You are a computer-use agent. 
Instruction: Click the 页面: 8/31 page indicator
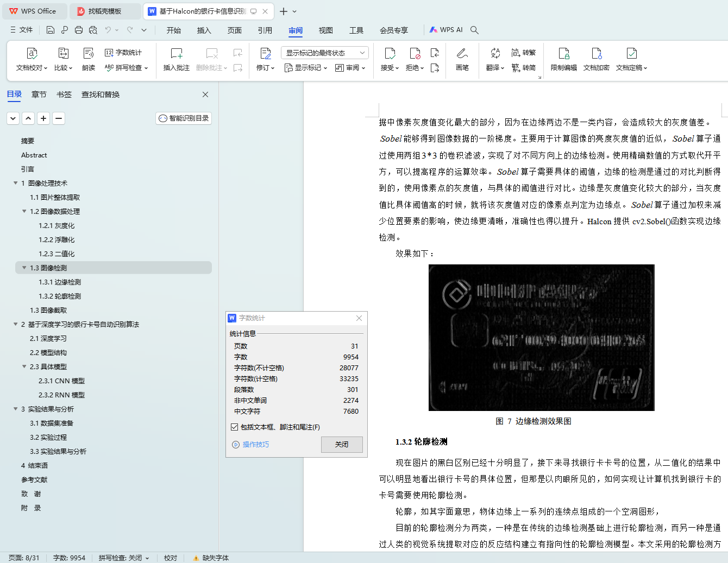click(x=24, y=558)
